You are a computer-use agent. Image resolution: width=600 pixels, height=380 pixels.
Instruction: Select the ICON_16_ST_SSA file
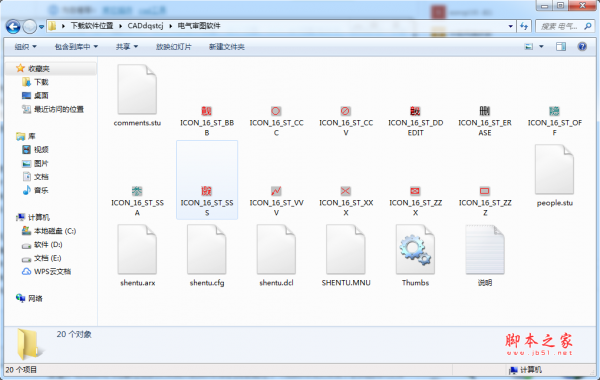click(x=137, y=201)
